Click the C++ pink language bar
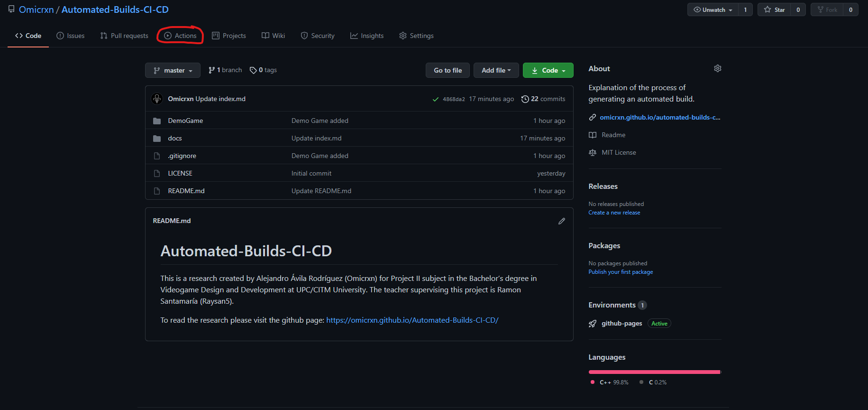Viewport: 868px width, 410px height. coord(654,372)
